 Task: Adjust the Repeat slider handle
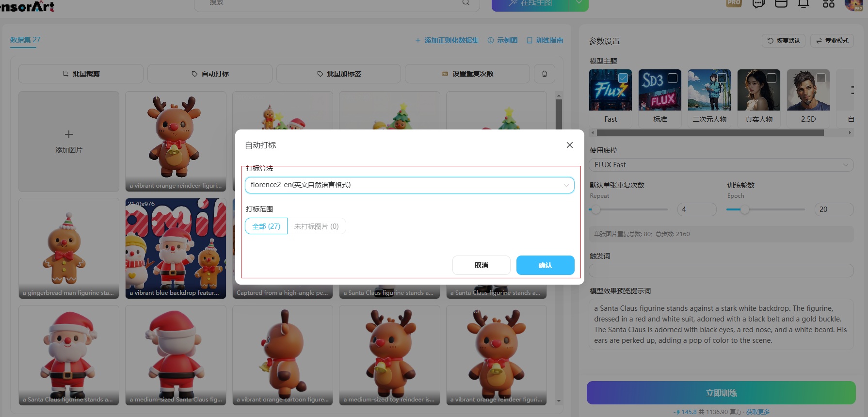(x=596, y=209)
